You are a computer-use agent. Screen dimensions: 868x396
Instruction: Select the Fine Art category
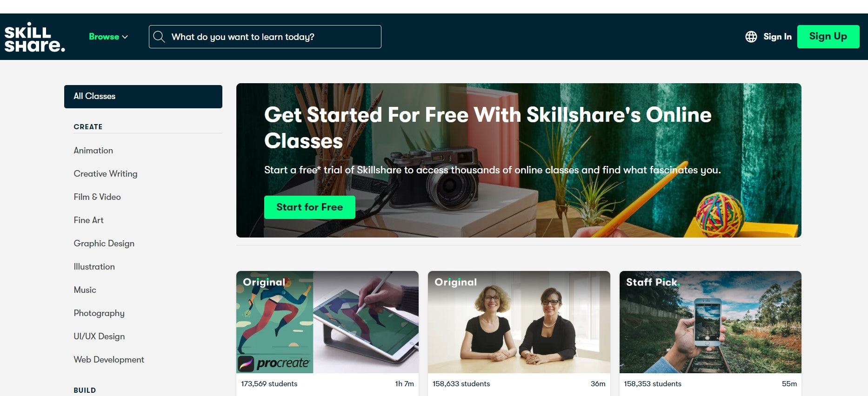click(88, 220)
